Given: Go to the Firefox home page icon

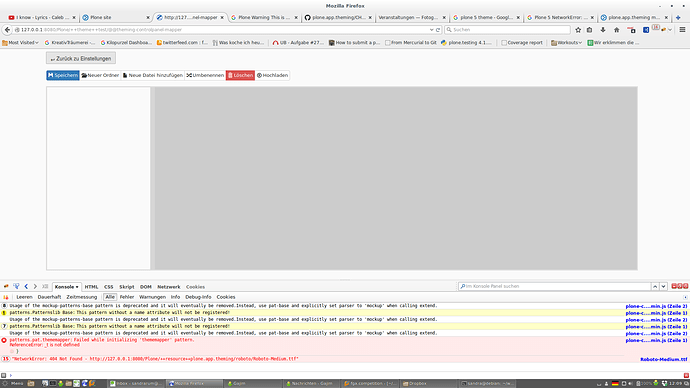Looking at the screenshot, I should (617, 29).
